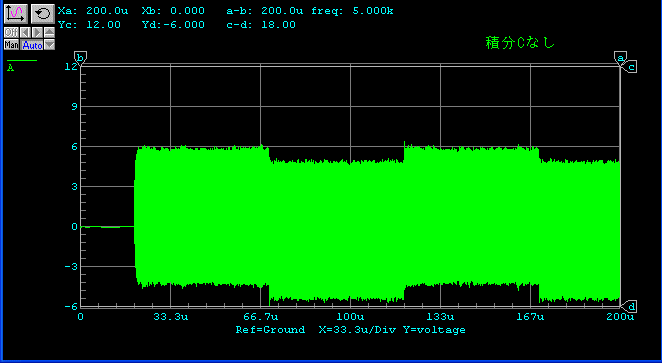Click the Xa: 200.0u readout
Screen dimensions: 662x363
(93, 11)
